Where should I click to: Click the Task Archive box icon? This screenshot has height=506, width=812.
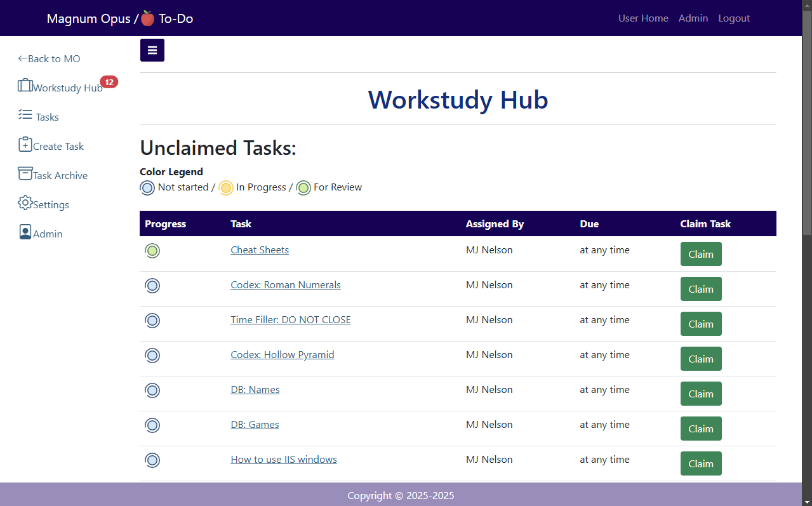(x=25, y=173)
